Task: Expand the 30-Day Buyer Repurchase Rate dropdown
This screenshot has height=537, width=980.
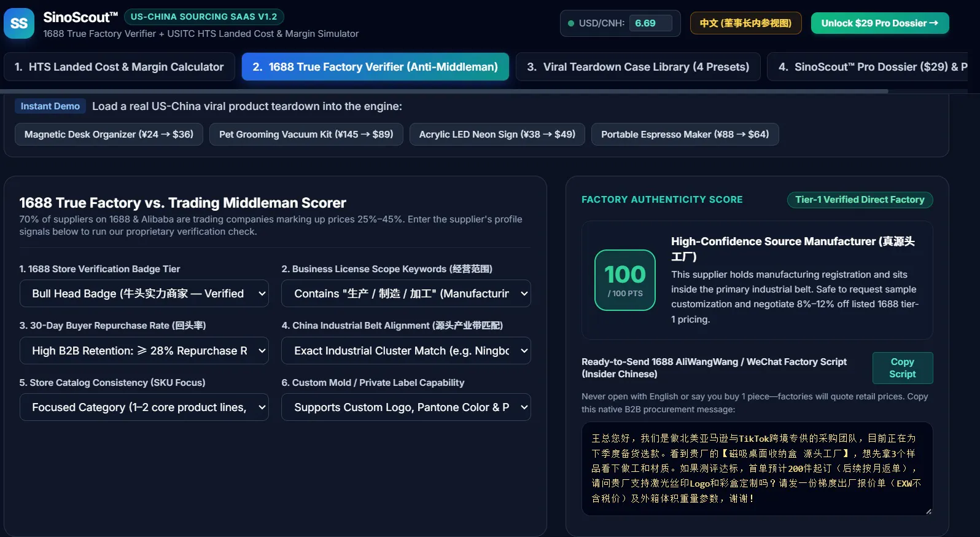Action: point(144,351)
